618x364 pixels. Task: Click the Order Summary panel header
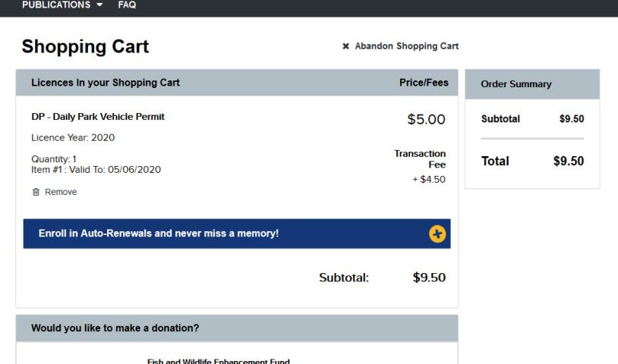(x=516, y=84)
